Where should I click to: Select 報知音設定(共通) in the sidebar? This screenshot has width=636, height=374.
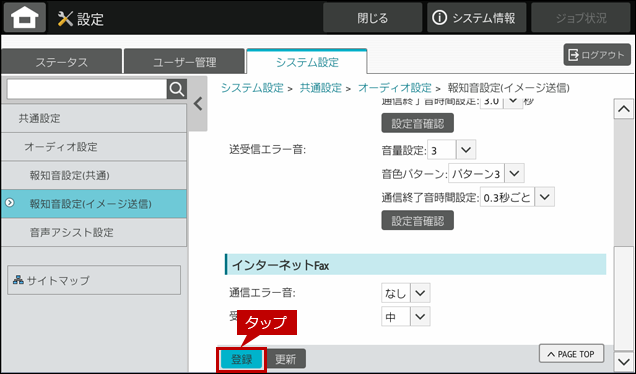pyautogui.click(x=94, y=175)
